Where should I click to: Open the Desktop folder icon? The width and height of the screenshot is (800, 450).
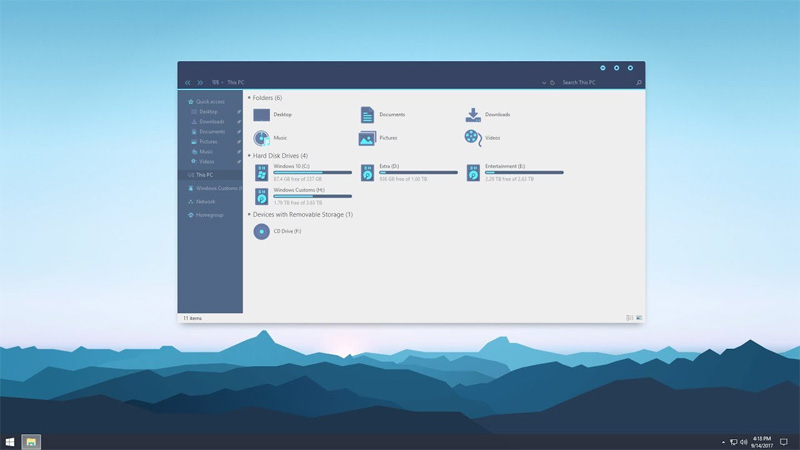coord(261,115)
